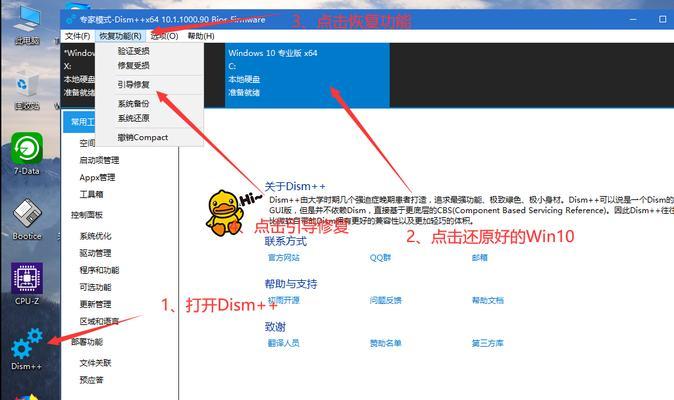Screen dimensions: 674x400
Task: Select the X: drive Windows image tile
Action: (78, 75)
